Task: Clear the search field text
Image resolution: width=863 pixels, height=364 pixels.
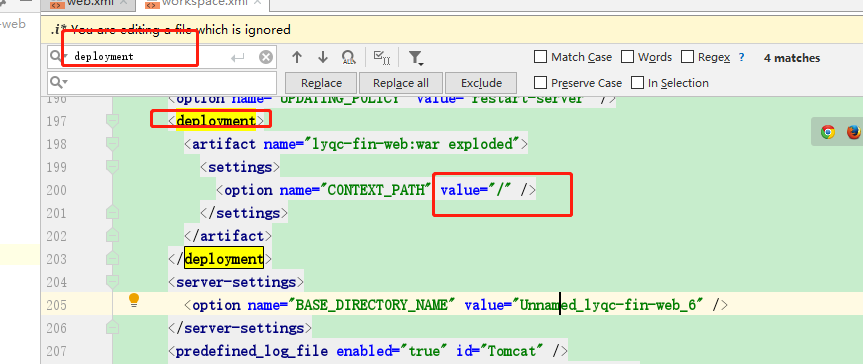Action: pos(266,57)
